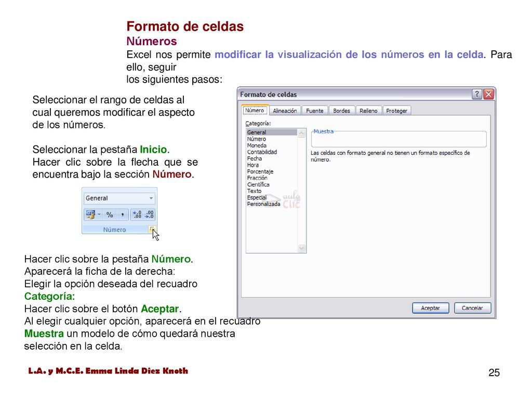
Task: Click the category list scroll down arrow
Action: coord(301,248)
